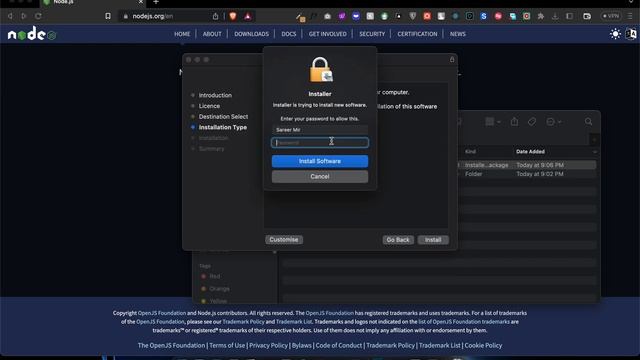
Task: Select the Finder row dated Today at 9:06 PM
Action: (527, 165)
